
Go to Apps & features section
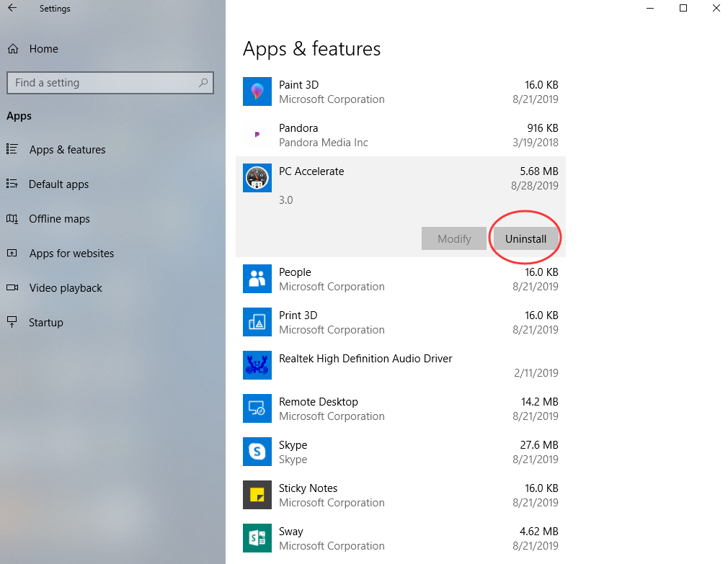coord(67,149)
